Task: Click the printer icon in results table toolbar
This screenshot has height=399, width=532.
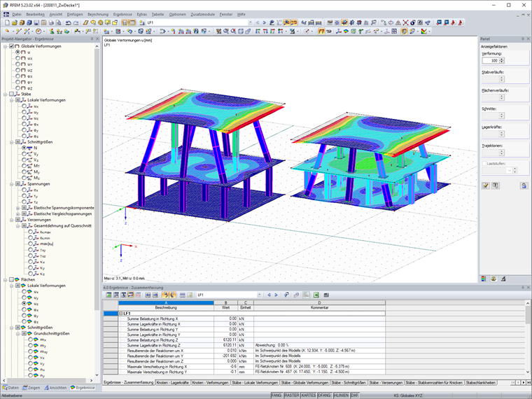Action: click(326, 295)
